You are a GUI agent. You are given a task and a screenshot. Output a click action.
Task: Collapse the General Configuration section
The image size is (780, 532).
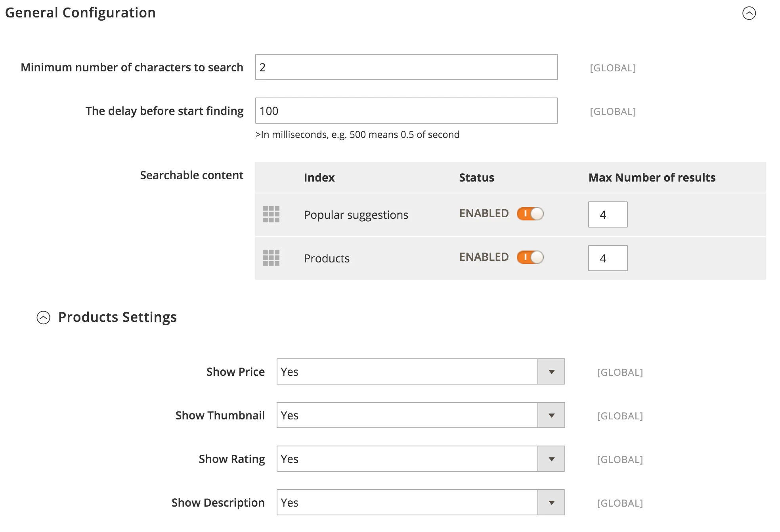(749, 13)
